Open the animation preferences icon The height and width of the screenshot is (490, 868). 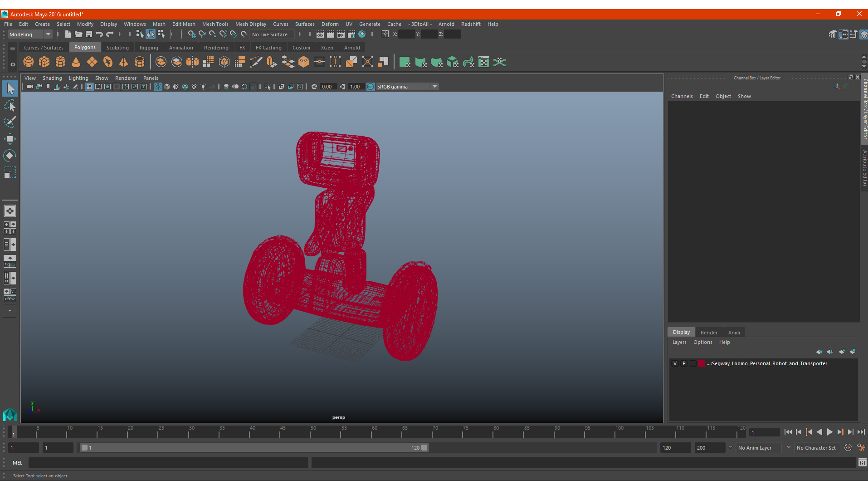(x=861, y=448)
